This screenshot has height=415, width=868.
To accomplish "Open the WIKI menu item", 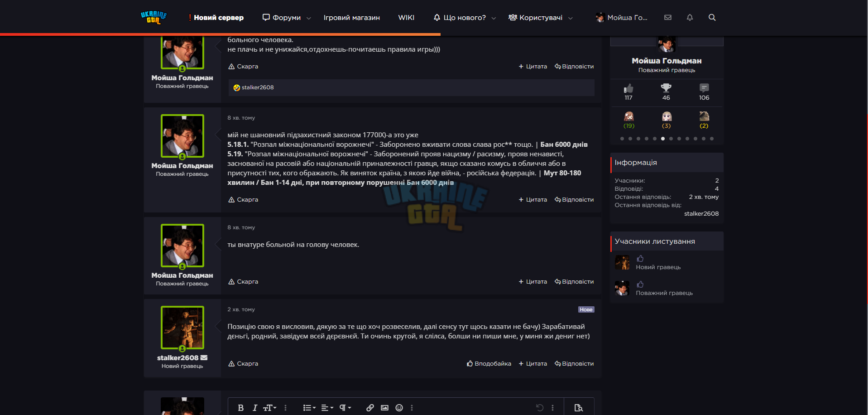I will point(406,17).
